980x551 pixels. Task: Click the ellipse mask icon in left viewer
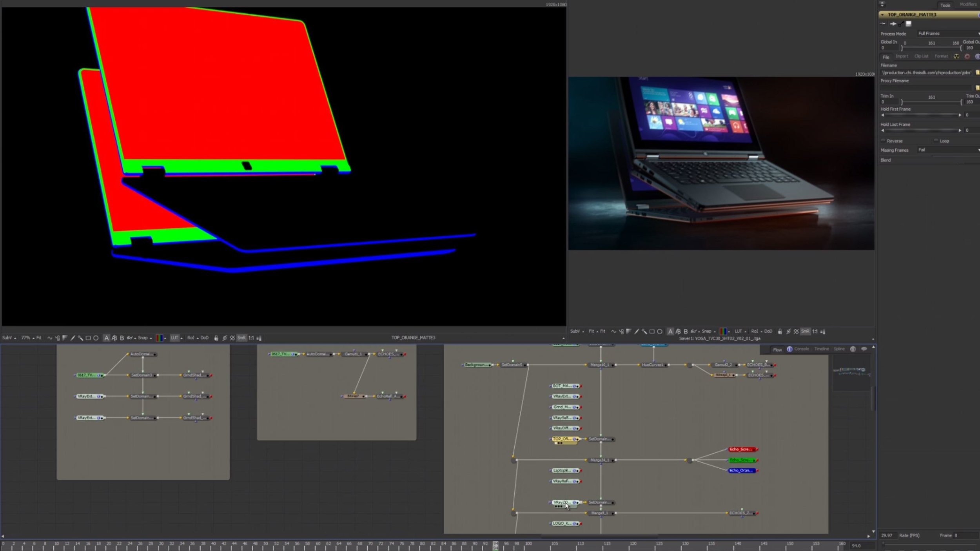(96, 338)
